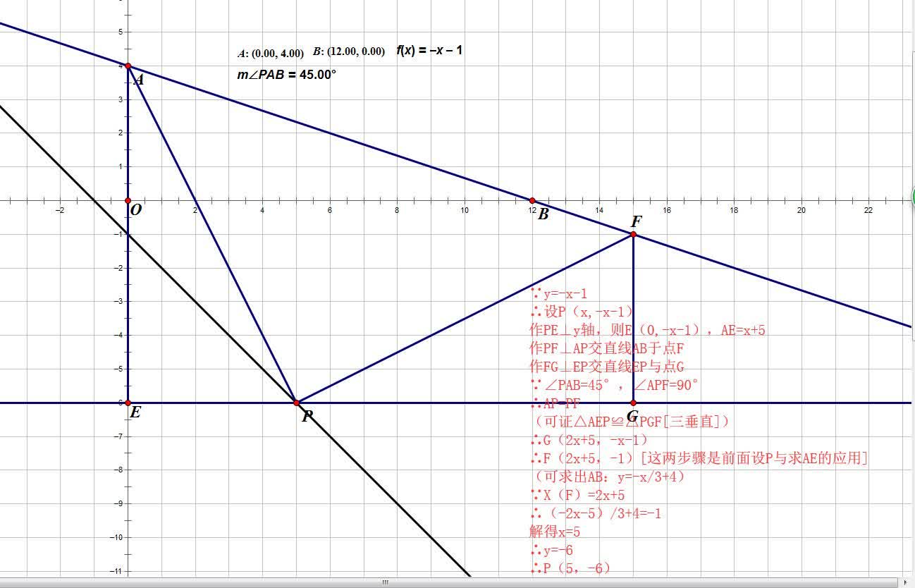Image resolution: width=915 pixels, height=588 pixels.
Task: Select point G below point F
Action: click(633, 403)
